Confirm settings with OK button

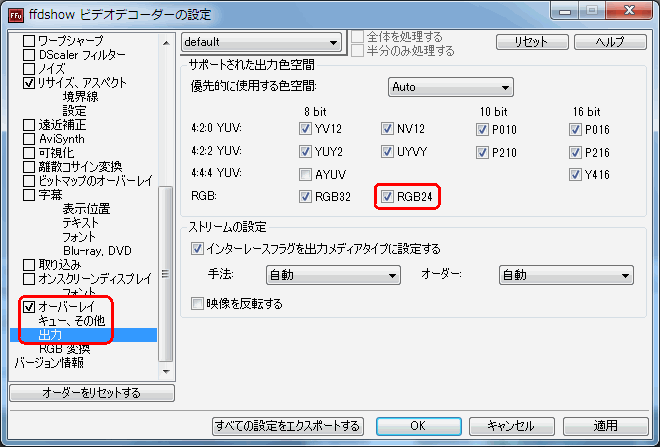click(x=418, y=426)
